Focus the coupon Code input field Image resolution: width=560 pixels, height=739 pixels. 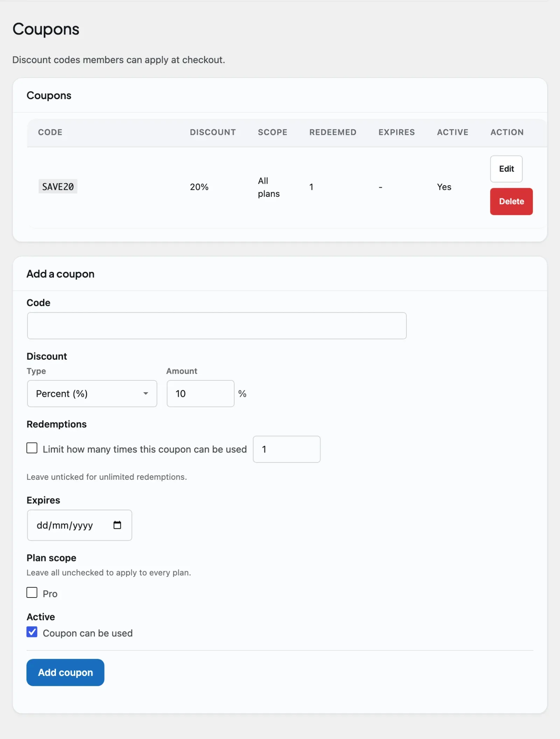point(217,326)
